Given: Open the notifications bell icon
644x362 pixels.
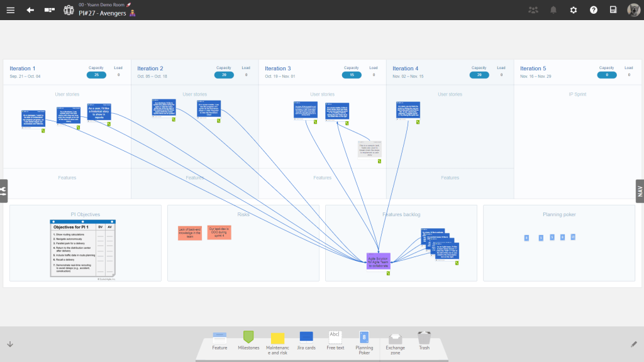Looking at the screenshot, I should [x=553, y=10].
